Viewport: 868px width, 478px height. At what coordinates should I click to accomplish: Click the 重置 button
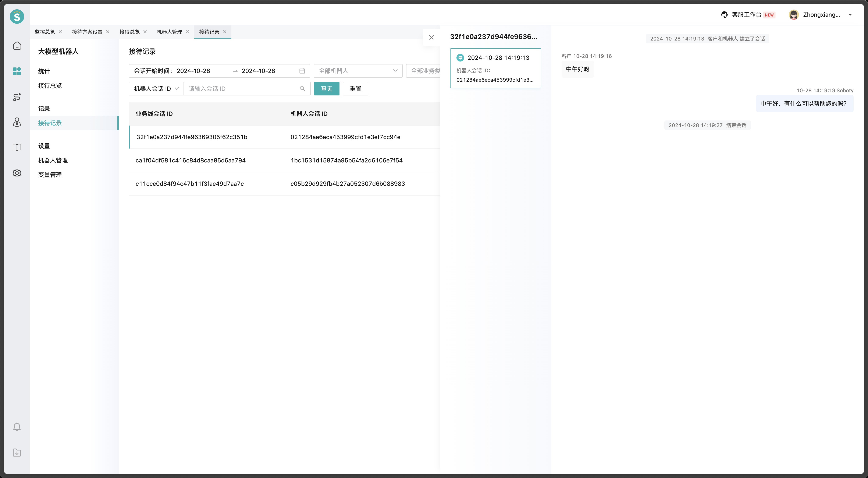[355, 89]
